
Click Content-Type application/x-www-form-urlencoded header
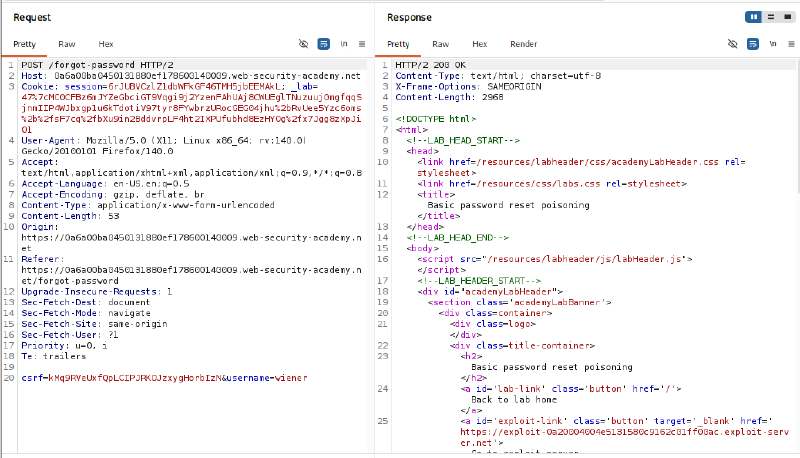[148, 205]
